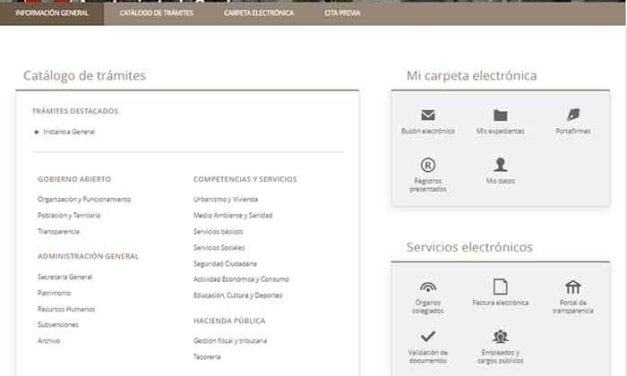
Task: Open the Buzón electrónico envelope icon
Action: tap(428, 115)
